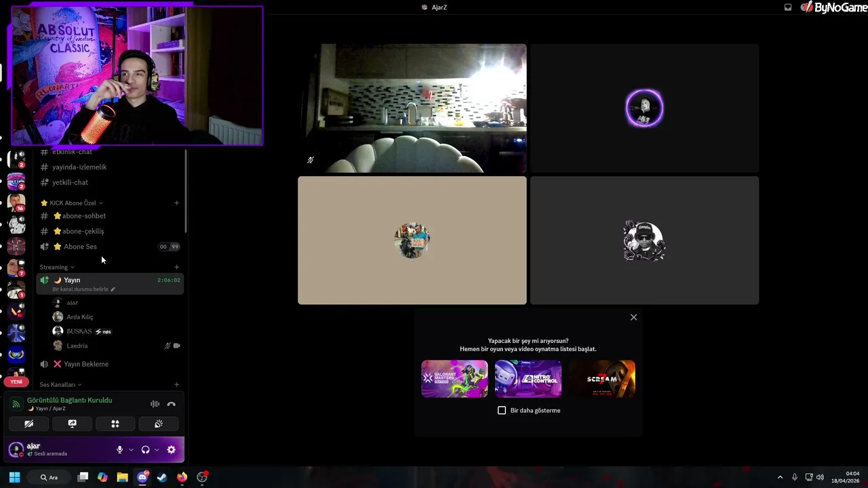Open ajar user profile avatar
Viewport: 868px width, 488px height.
[x=16, y=450]
